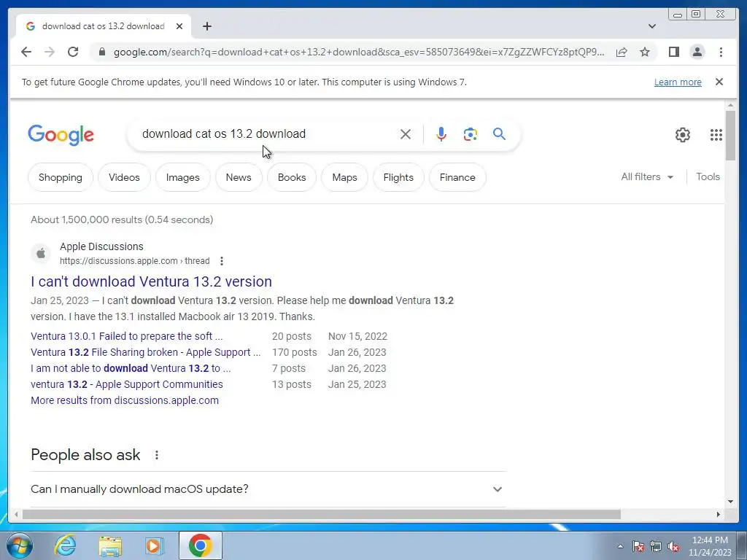747x560 pixels.
Task: Open Learn more link in update notice
Action: (678, 82)
